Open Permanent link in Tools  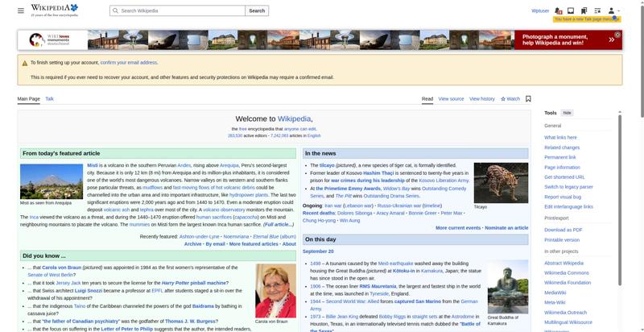(x=559, y=157)
